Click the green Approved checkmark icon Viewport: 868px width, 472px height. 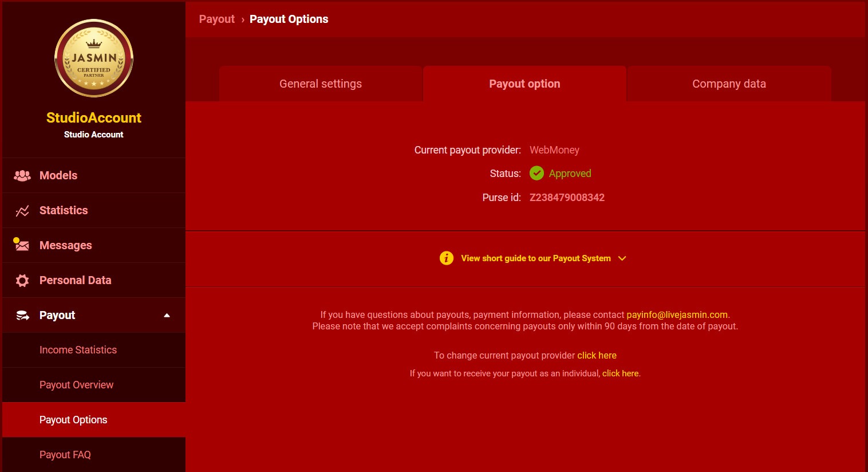[x=536, y=173]
